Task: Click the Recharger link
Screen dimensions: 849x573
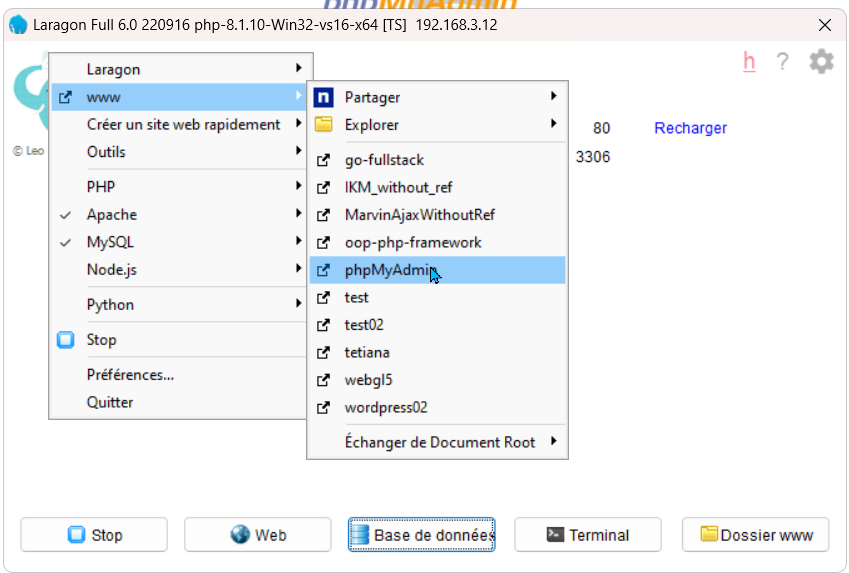Action: coord(690,129)
